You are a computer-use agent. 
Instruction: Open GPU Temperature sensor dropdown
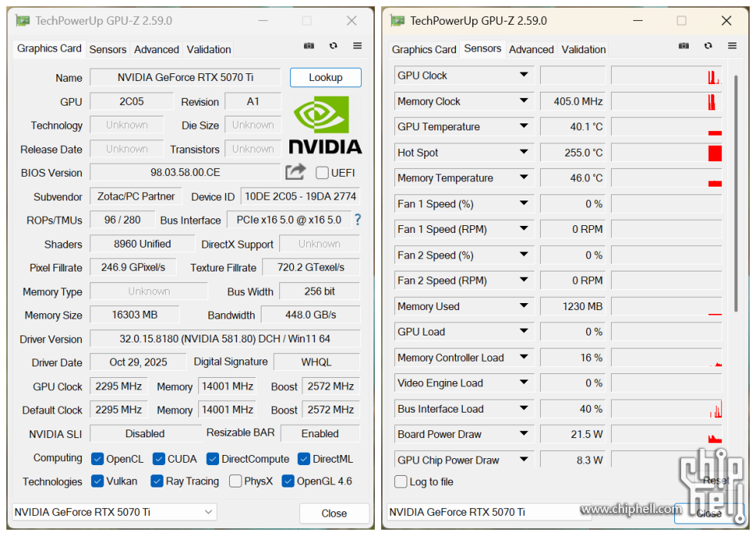[524, 126]
